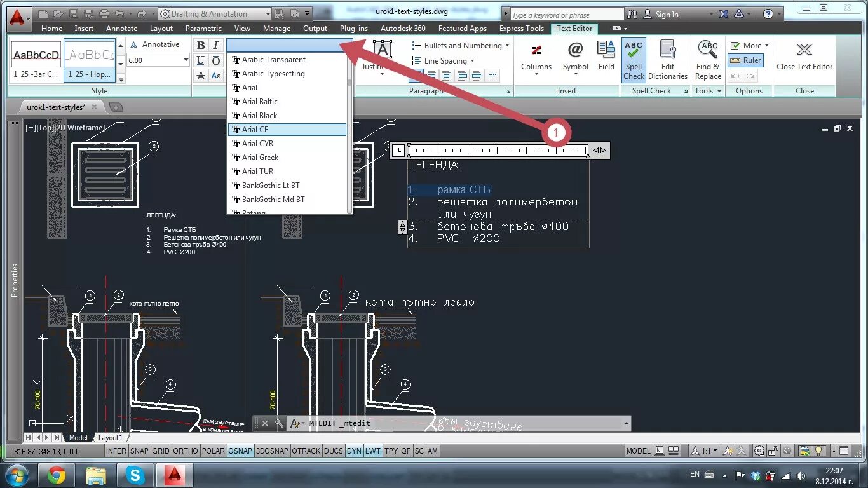Toggle SNAP mode in the status bar
The width and height of the screenshot is (868, 488).
click(x=139, y=451)
